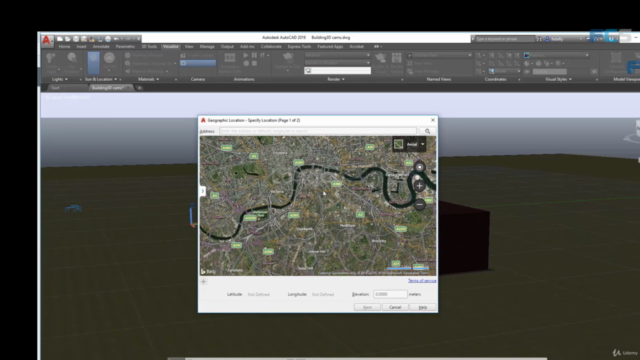Click the New file quick access icon
Image resolution: width=640 pixels, height=360 pixels.
click(x=60, y=39)
